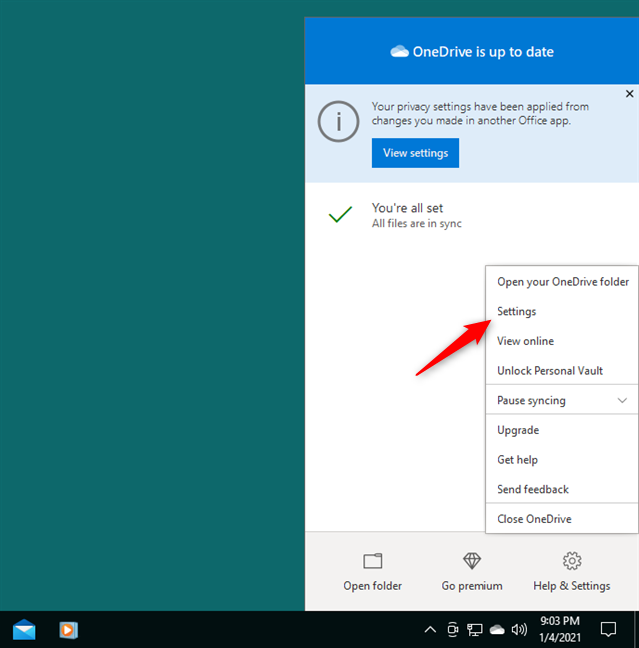Open the network tray icon
This screenshot has width=639, height=648.
tap(474, 630)
